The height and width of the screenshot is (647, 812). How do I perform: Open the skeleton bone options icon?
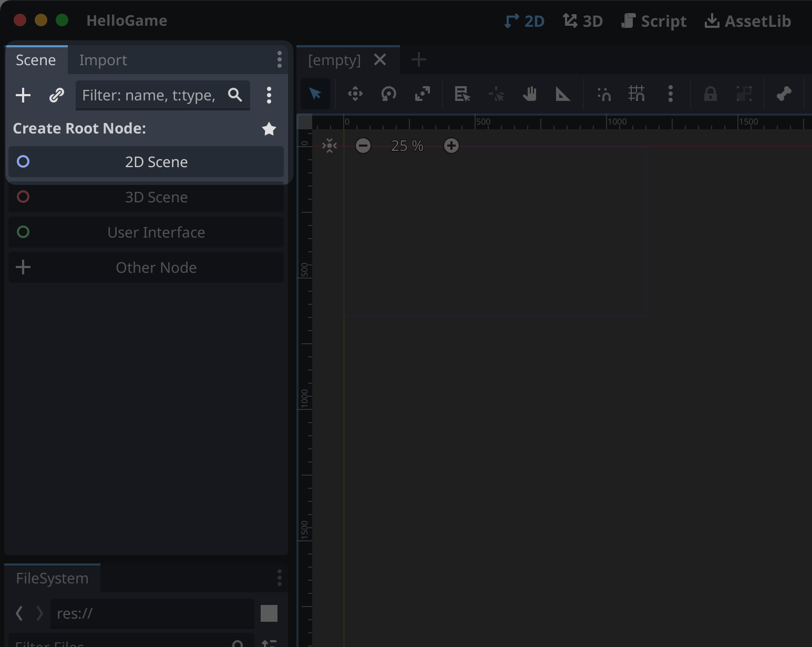[x=784, y=94]
